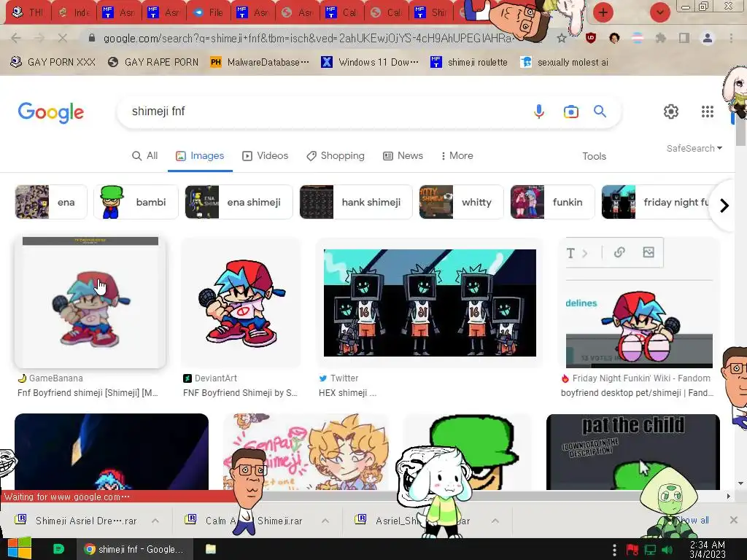
Task: Toggle the browser side panel icon
Action: click(684, 38)
